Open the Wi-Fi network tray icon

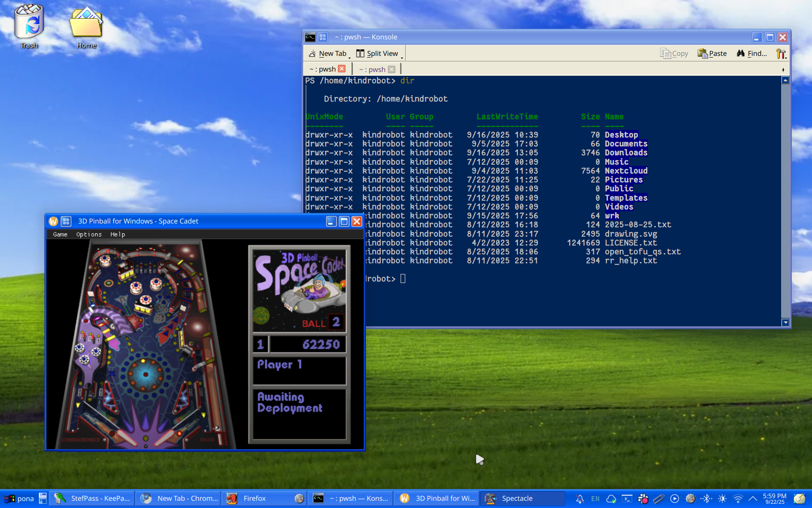tap(738, 499)
